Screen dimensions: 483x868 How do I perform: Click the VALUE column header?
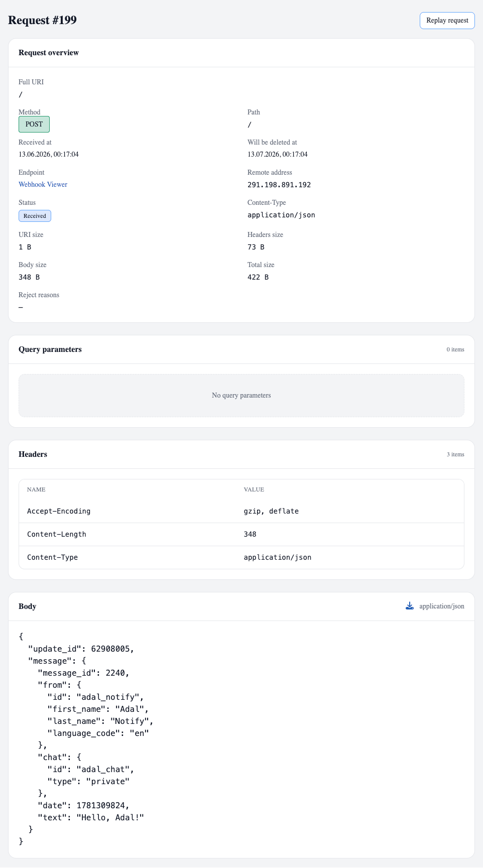click(x=254, y=489)
